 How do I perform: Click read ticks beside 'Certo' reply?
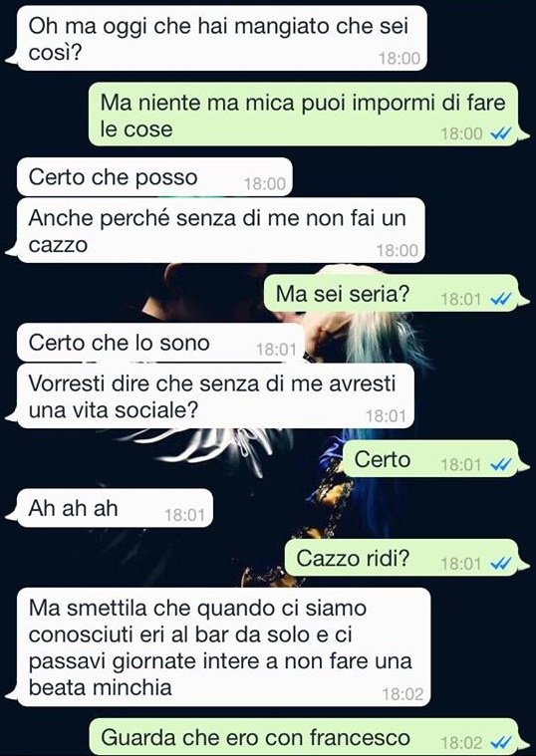(x=501, y=465)
